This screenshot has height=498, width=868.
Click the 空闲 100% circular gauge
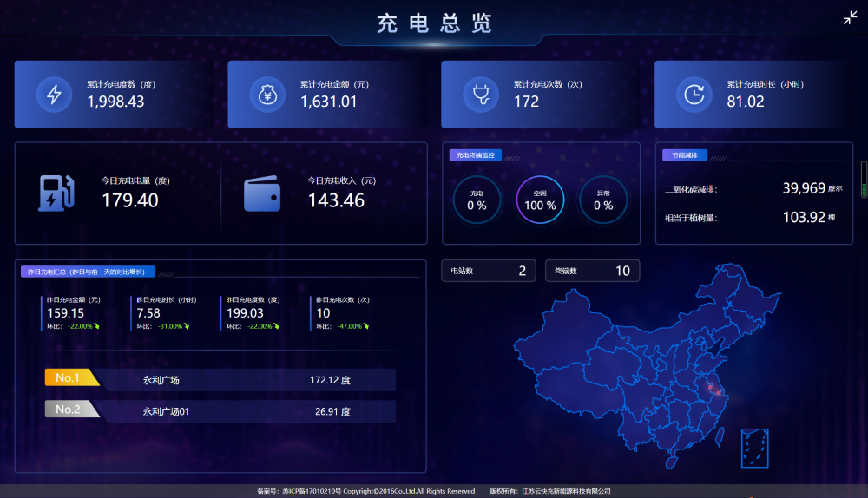pos(540,200)
